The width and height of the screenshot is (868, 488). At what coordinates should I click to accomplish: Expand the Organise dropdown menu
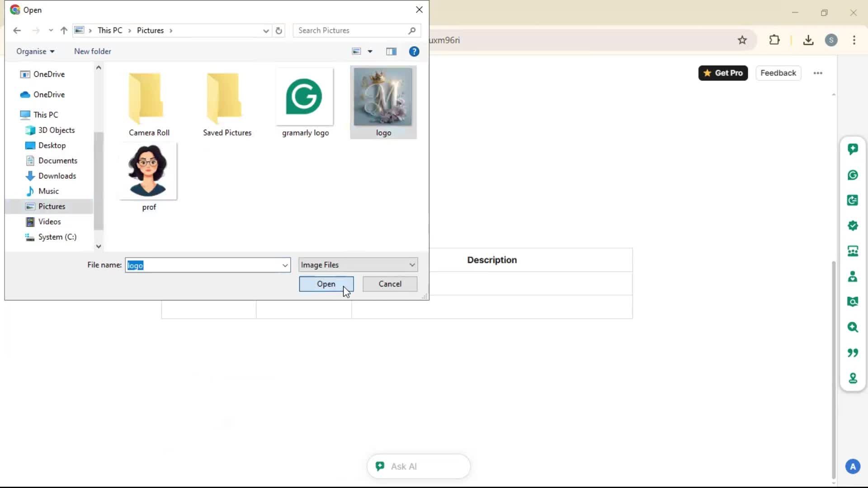click(x=35, y=52)
